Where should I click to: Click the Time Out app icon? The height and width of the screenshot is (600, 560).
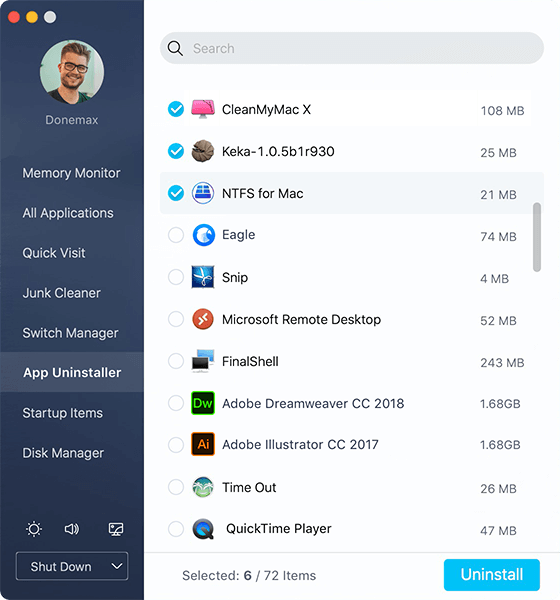203,487
